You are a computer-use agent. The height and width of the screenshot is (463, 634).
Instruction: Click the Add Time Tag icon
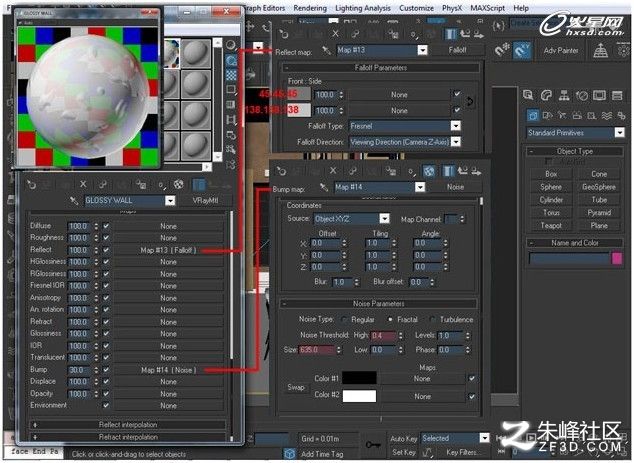[x=289, y=454]
